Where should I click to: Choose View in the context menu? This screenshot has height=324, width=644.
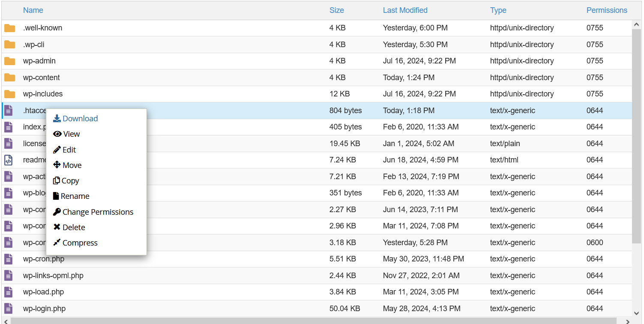click(66, 134)
